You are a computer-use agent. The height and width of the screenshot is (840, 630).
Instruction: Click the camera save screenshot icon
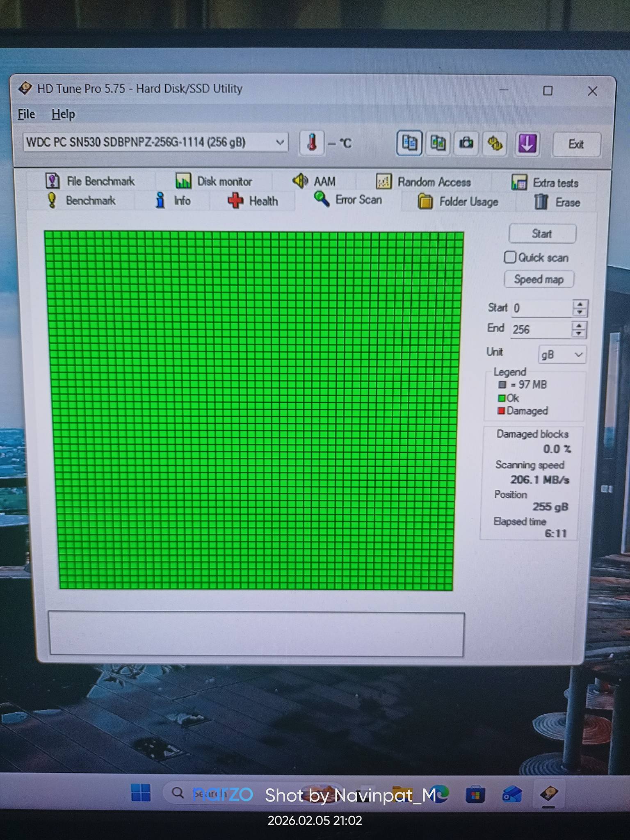466,144
